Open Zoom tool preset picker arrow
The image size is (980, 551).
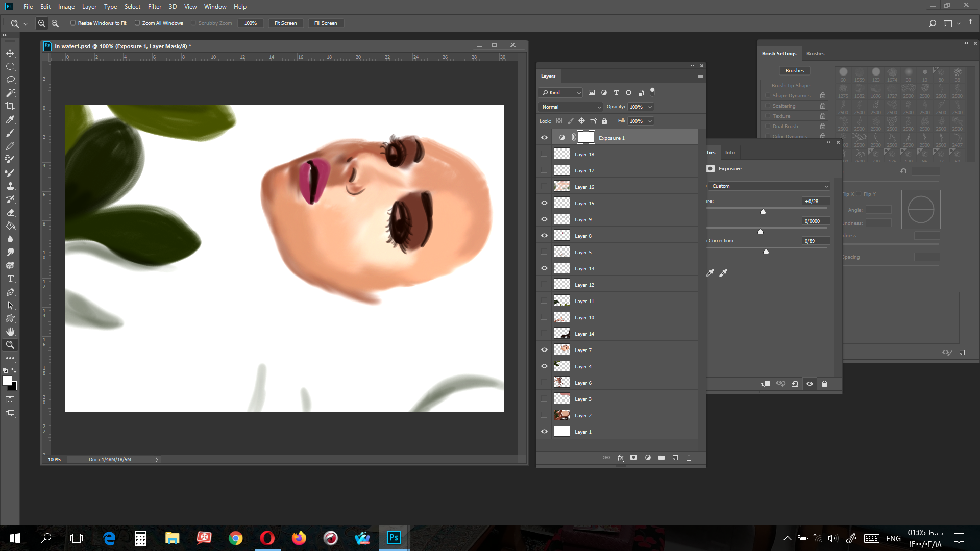(x=26, y=24)
